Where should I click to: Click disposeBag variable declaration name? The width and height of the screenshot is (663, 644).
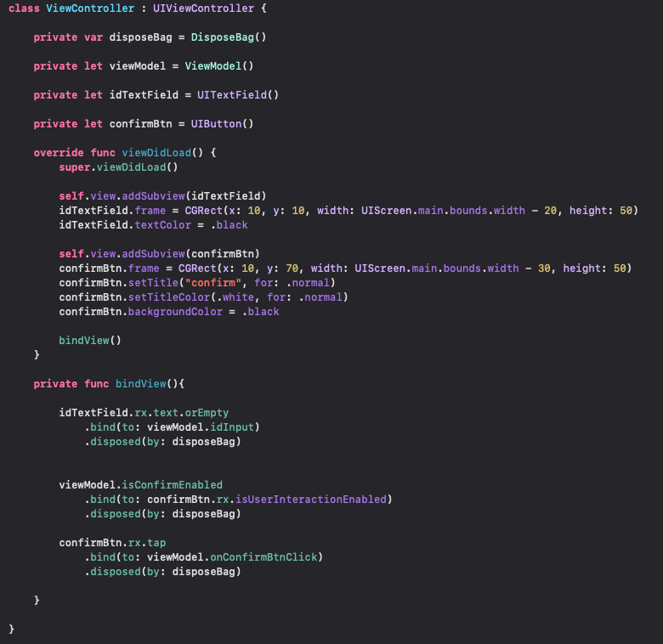coord(141,37)
